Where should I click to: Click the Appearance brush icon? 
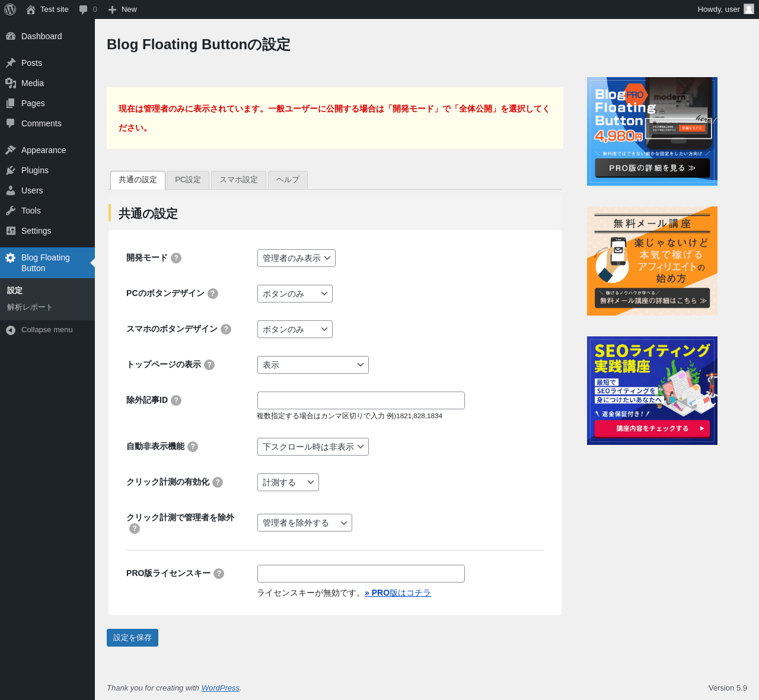[x=11, y=150]
